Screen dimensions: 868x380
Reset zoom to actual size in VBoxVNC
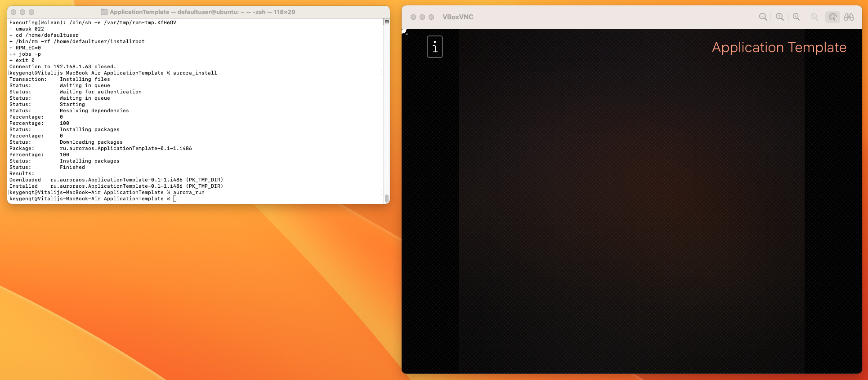click(779, 17)
